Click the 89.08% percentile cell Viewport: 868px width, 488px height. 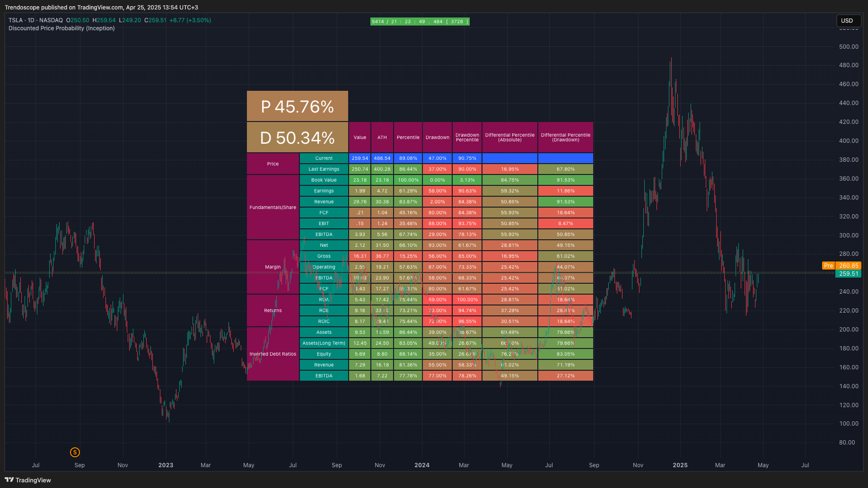(x=408, y=158)
